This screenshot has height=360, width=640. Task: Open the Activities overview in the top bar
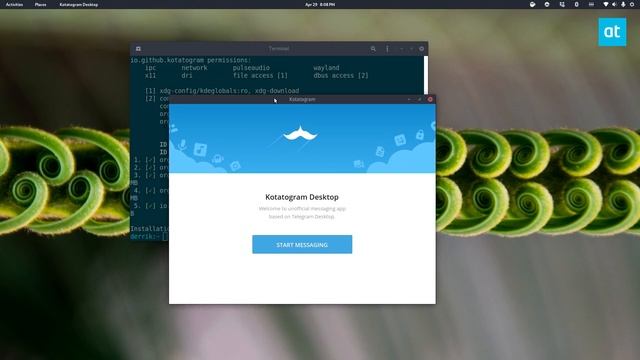coord(14,4)
